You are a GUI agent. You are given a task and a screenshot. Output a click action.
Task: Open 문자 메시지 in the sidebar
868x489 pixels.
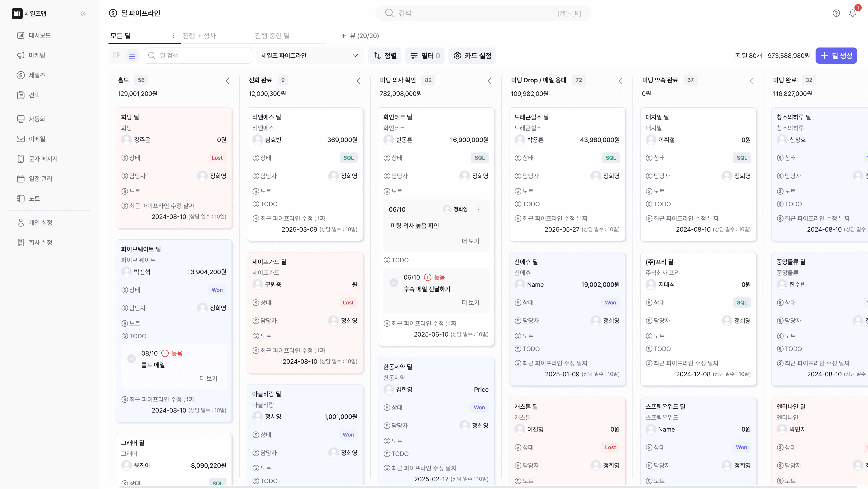click(x=37, y=159)
